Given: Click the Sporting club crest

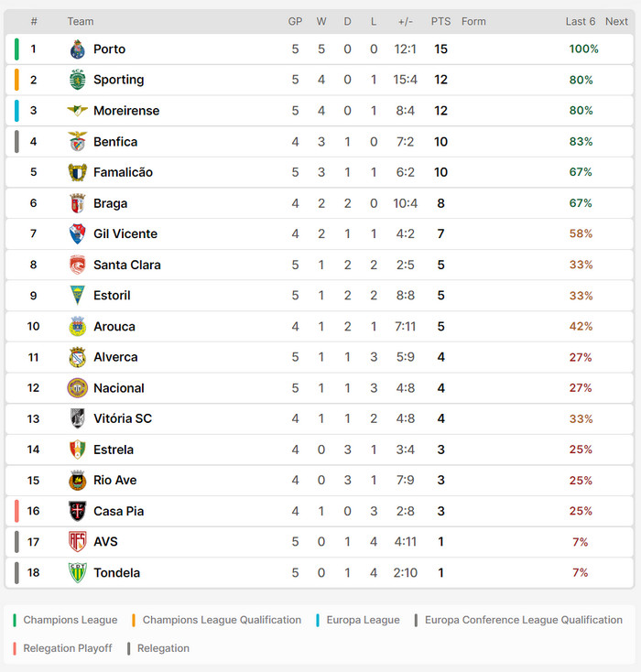Looking at the screenshot, I should tap(77, 80).
